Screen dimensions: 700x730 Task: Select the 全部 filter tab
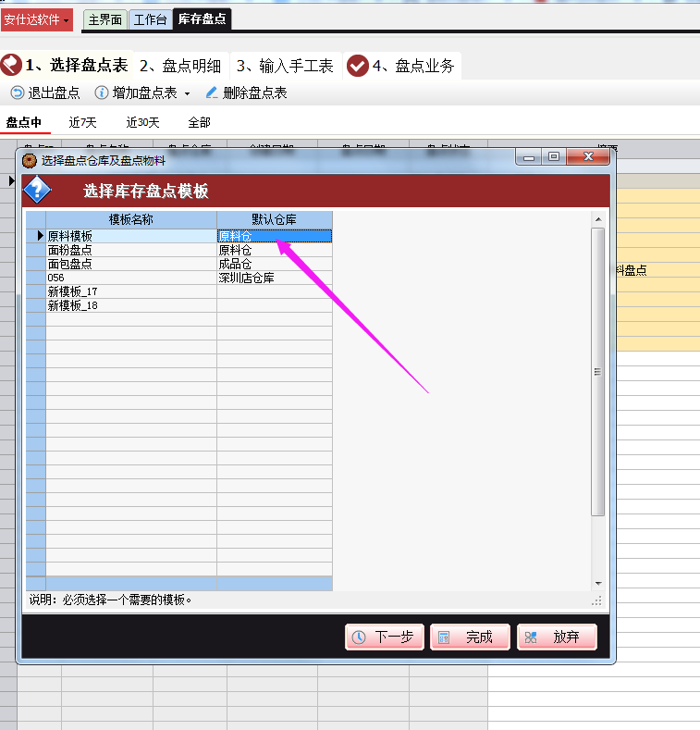tap(199, 122)
